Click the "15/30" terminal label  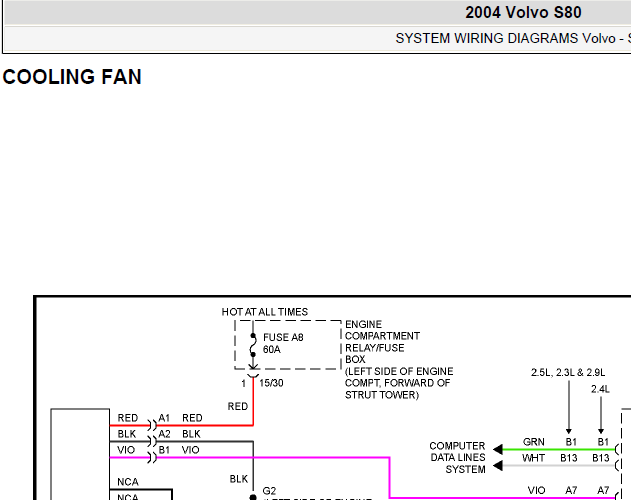(271, 383)
